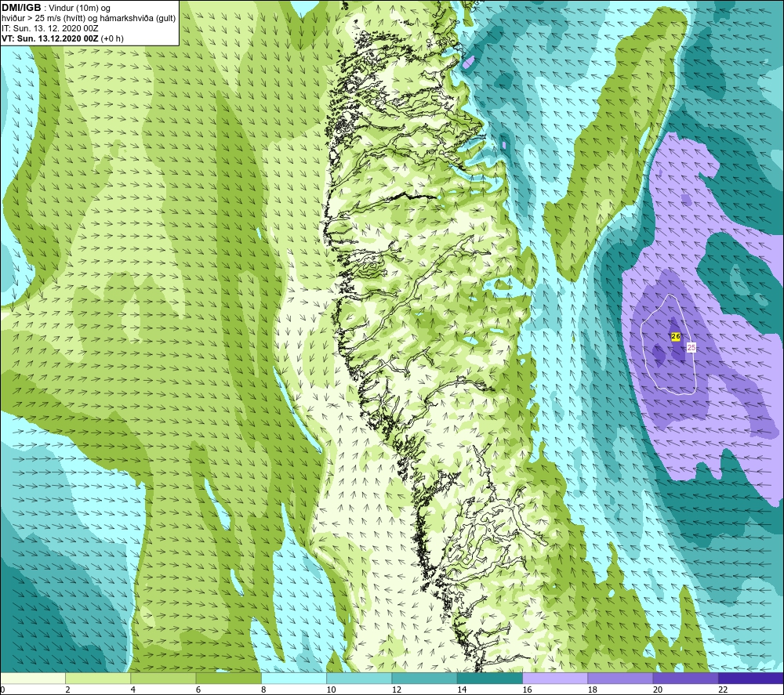The width and height of the screenshot is (784, 695).
Task: Click the legend scale number 10
Action: (x=332, y=690)
